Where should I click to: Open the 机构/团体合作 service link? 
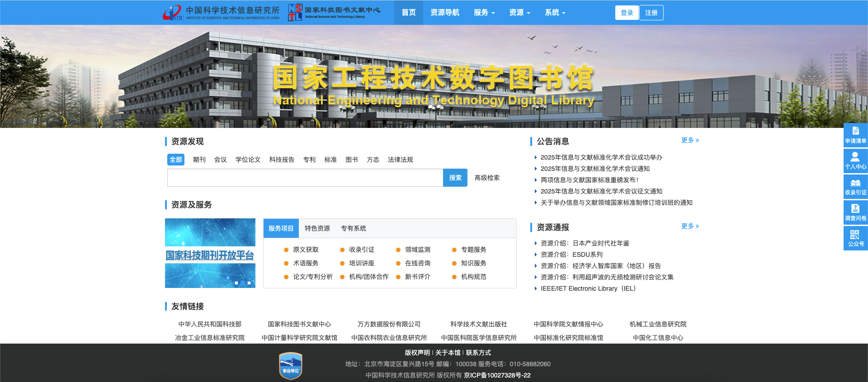pyautogui.click(x=369, y=277)
